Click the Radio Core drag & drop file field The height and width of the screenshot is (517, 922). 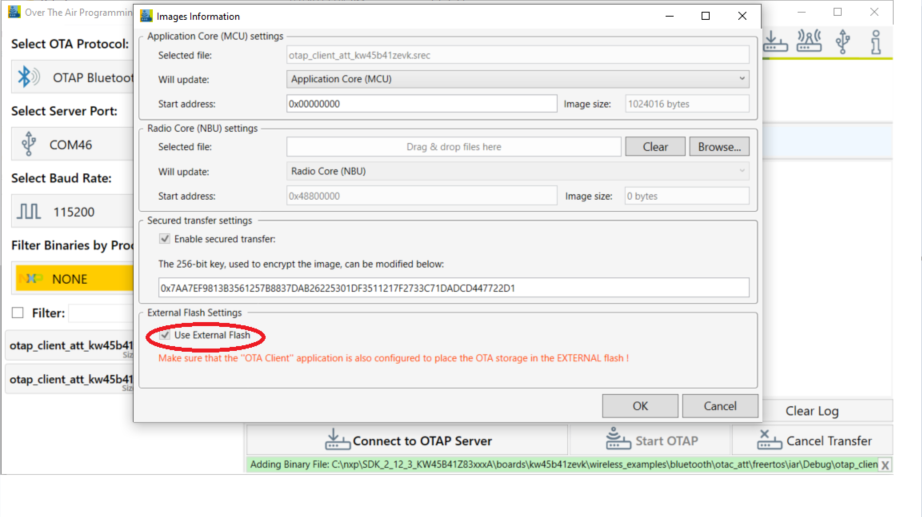coord(453,146)
